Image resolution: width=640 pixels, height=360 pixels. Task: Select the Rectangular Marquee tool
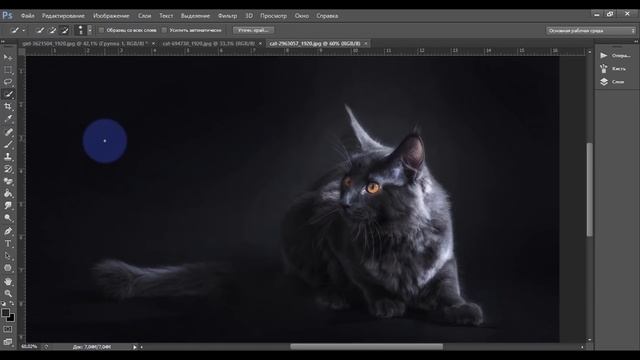8,70
